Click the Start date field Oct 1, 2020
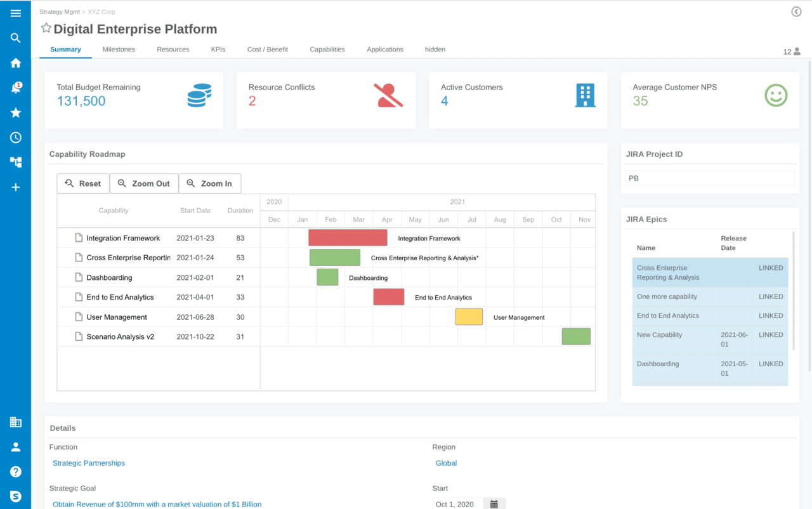The image size is (812, 509). coord(458,504)
